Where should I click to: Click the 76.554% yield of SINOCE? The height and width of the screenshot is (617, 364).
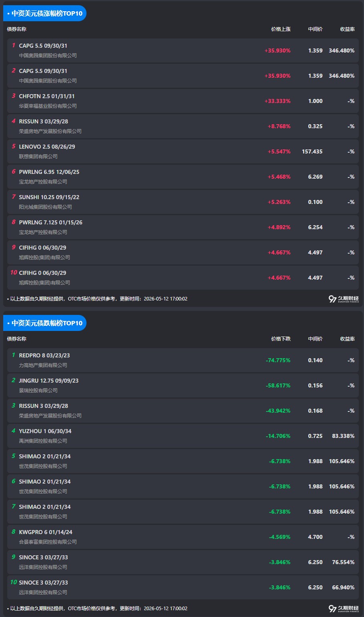pos(343,562)
